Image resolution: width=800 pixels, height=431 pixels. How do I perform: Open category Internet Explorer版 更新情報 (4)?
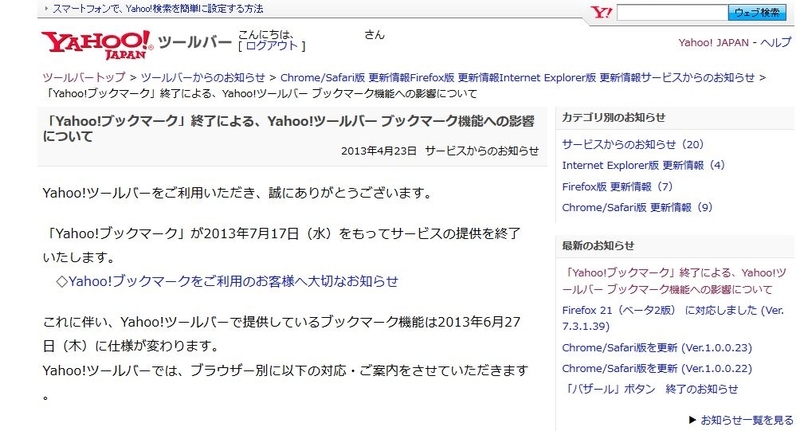click(643, 165)
